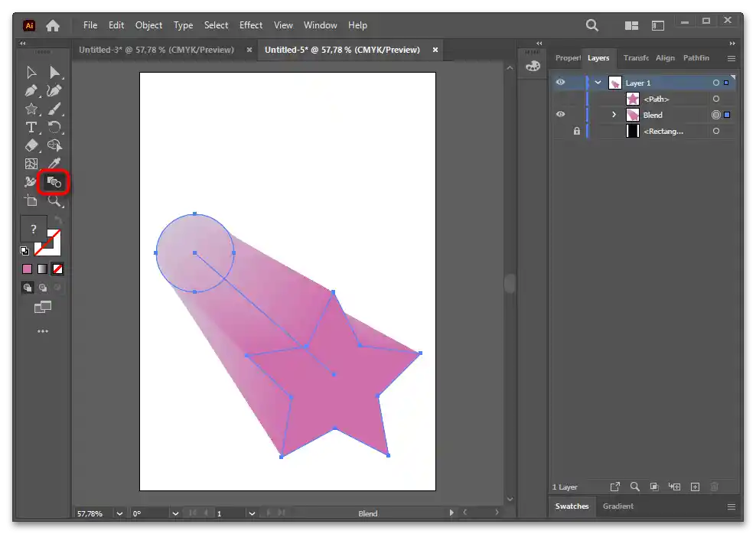The width and height of the screenshot is (756, 534).
Task: Toggle visibility of the Blend sublayer
Action: point(561,115)
